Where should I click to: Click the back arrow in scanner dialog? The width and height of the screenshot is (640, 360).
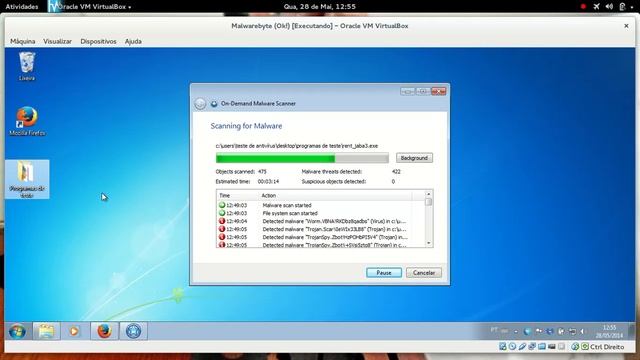click(x=200, y=104)
